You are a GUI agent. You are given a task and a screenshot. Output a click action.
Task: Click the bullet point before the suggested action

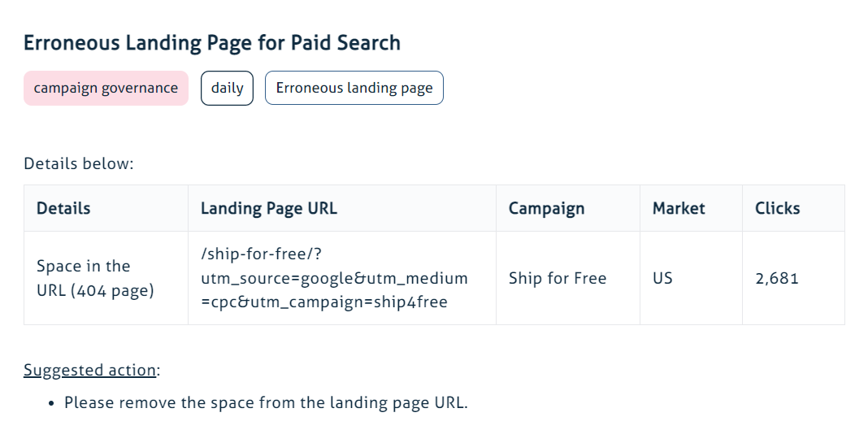[51, 403]
